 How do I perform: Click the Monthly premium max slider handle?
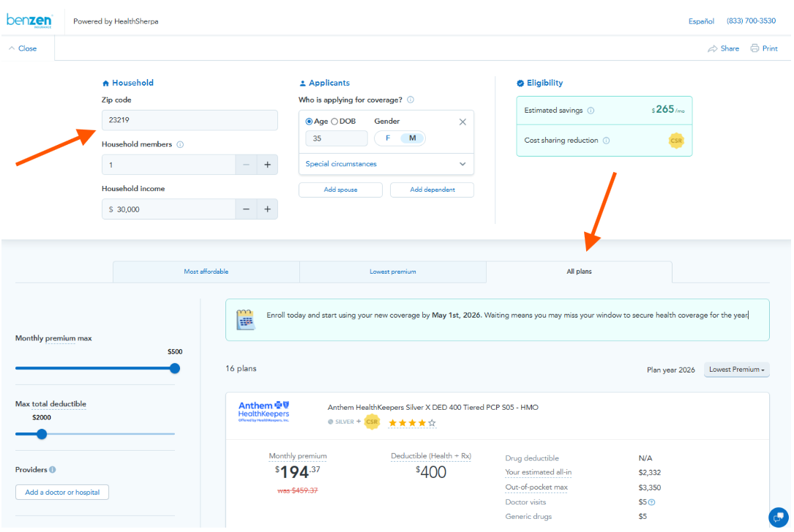(x=174, y=368)
